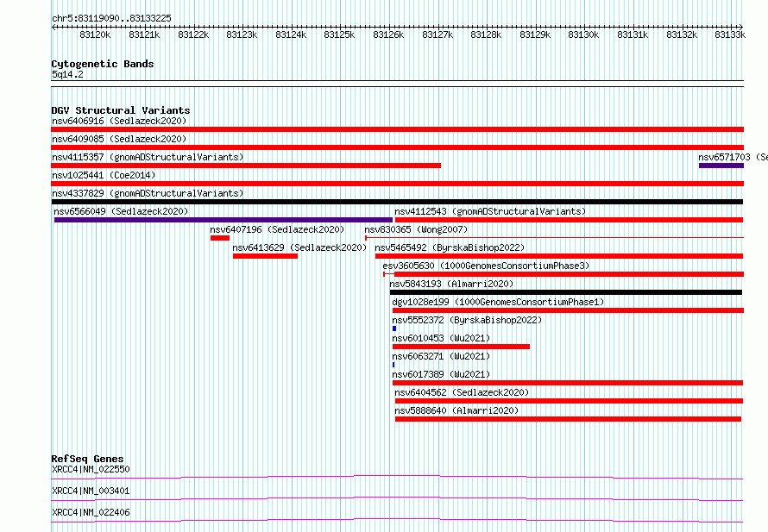Image resolution: width=768 pixels, height=532 pixels.
Task: Click the nsv6406916 (Sedlazeck2020) variant label
Action: 119,121
